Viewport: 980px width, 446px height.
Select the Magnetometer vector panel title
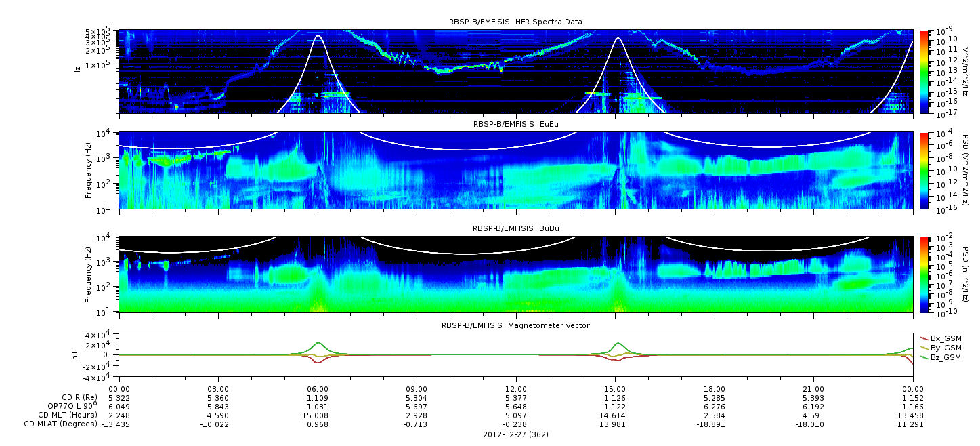[x=515, y=325]
